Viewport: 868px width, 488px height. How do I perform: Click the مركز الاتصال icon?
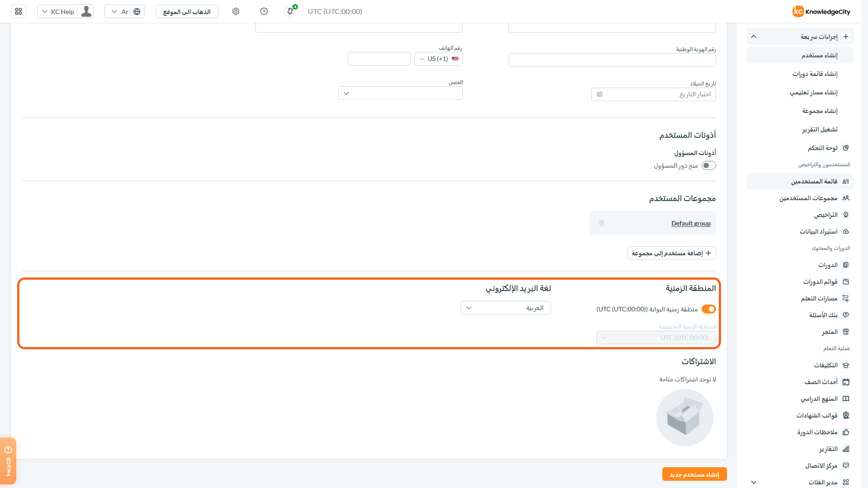tap(846, 465)
